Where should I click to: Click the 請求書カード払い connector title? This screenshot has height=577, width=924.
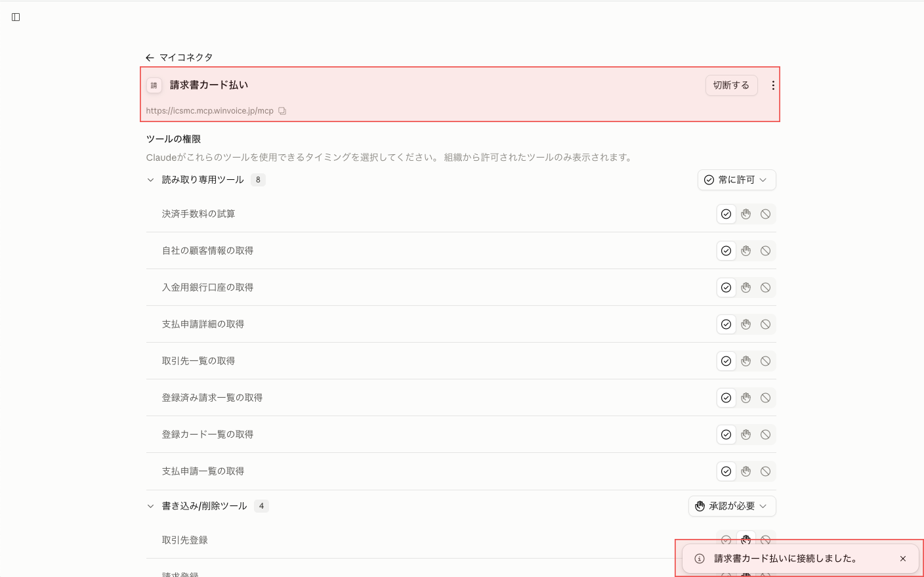209,85
